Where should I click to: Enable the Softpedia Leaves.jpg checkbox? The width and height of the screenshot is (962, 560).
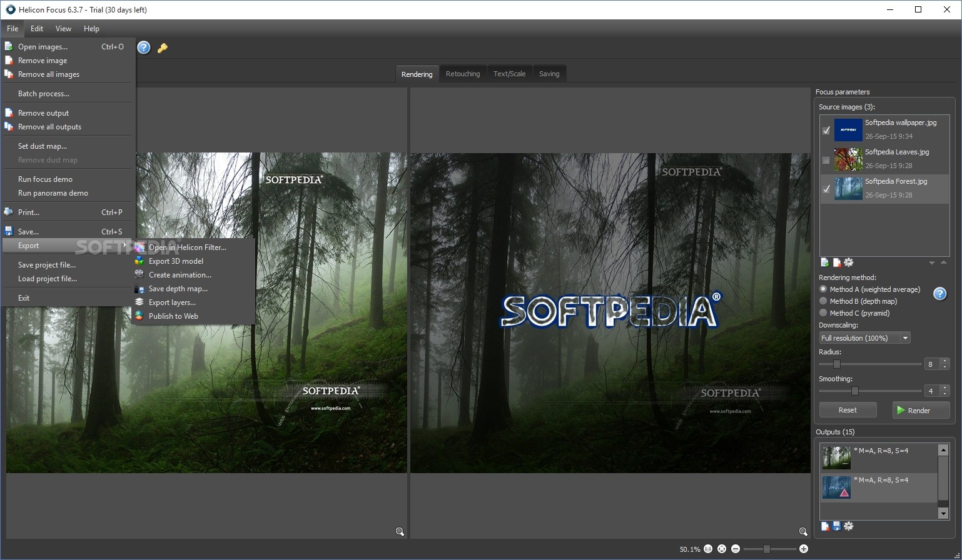[826, 160]
